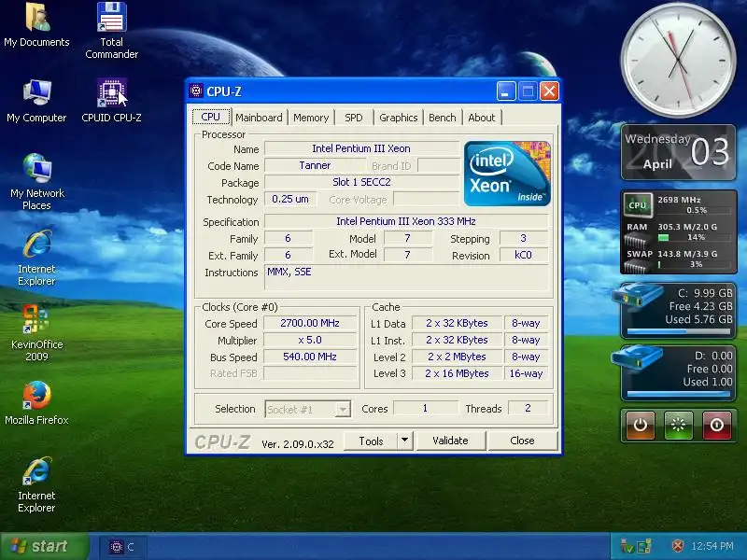Click the Level 2 cache 2 x 2 MBytes
This screenshot has height=560, width=747.
pos(457,357)
